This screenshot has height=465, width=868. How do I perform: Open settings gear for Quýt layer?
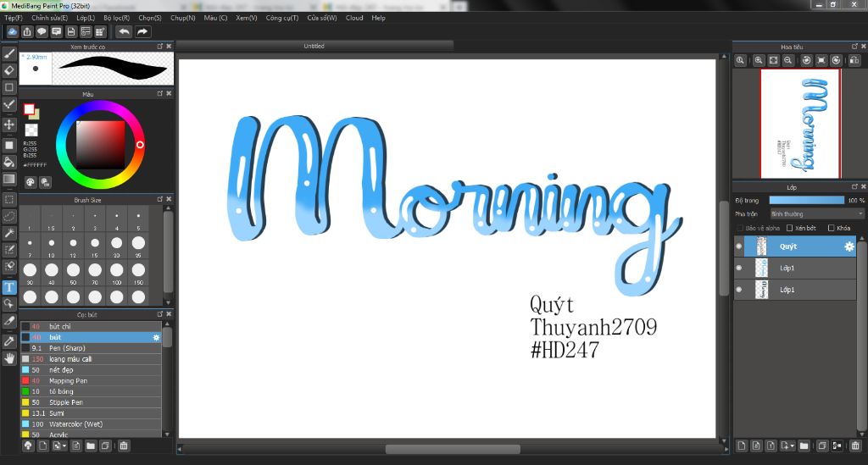point(849,246)
